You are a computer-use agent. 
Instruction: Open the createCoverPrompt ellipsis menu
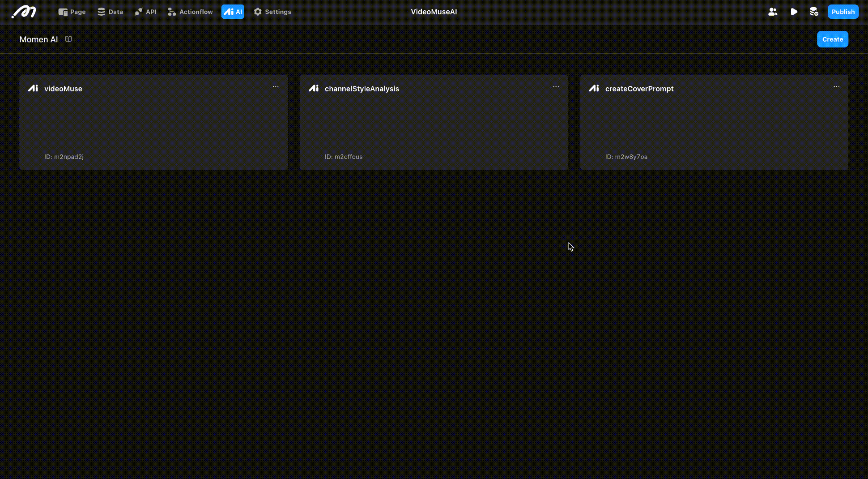tap(836, 87)
